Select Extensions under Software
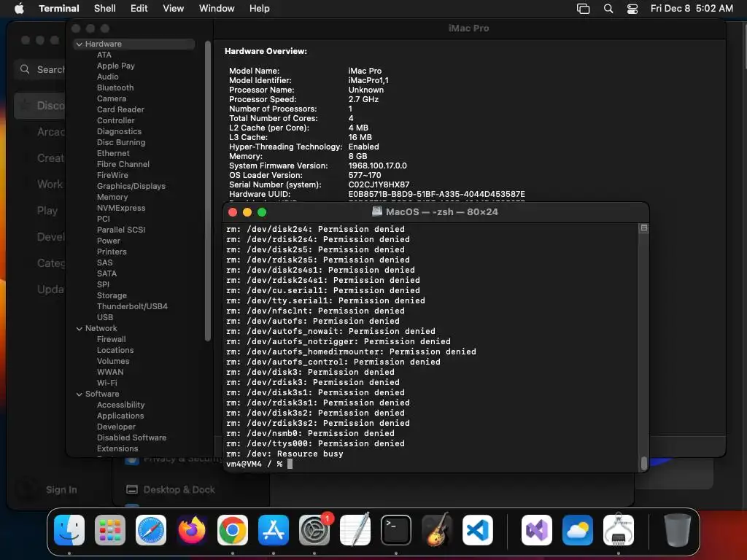 tap(117, 449)
